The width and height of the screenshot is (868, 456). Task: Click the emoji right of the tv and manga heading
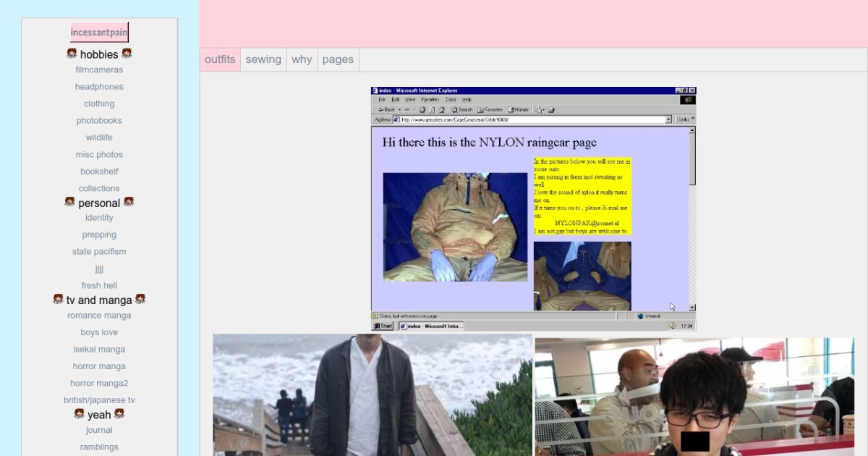click(140, 299)
